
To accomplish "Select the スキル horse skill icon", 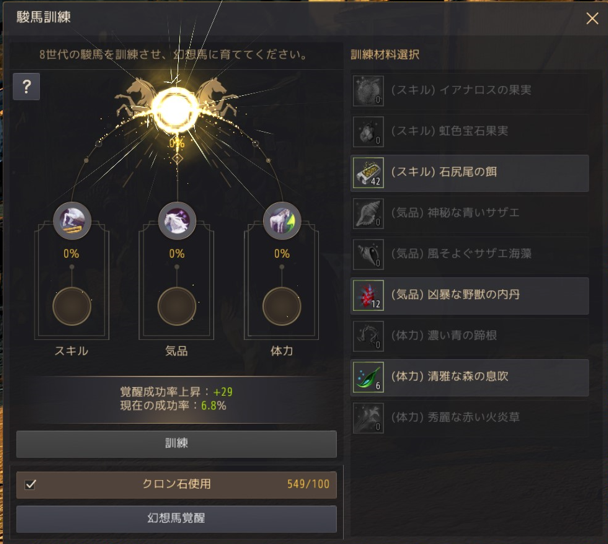I will [72, 221].
